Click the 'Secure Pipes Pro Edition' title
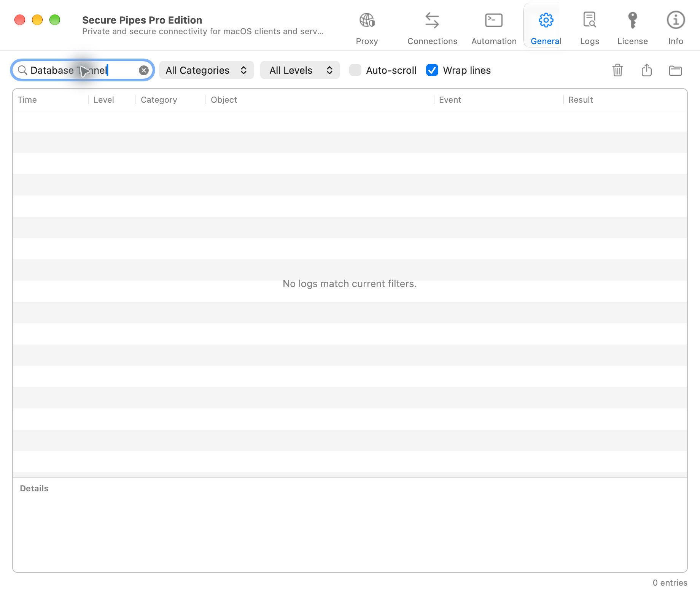 tap(142, 20)
